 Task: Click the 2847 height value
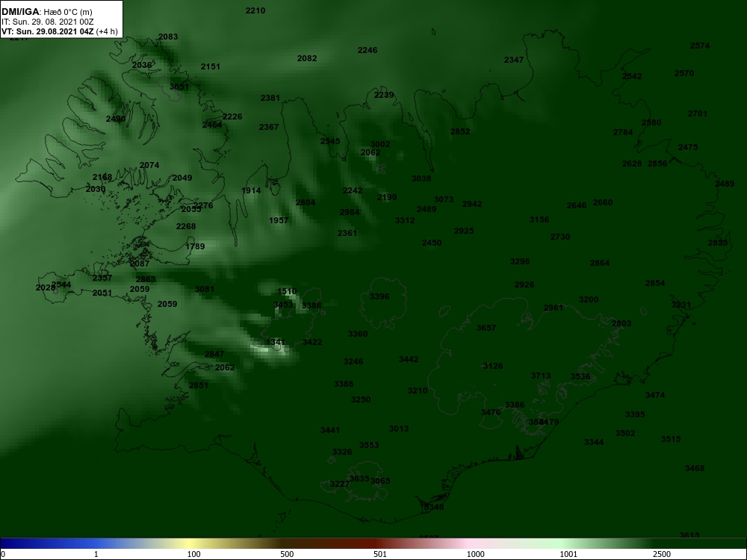(x=214, y=354)
